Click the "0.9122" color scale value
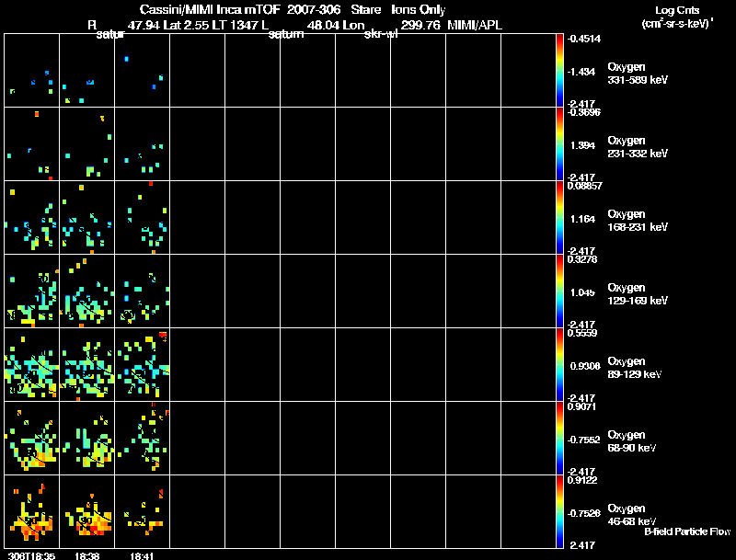The image size is (736, 560). 582,480
